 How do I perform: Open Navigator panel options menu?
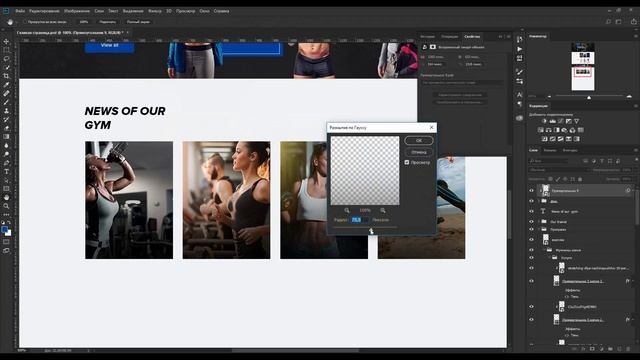click(x=636, y=36)
